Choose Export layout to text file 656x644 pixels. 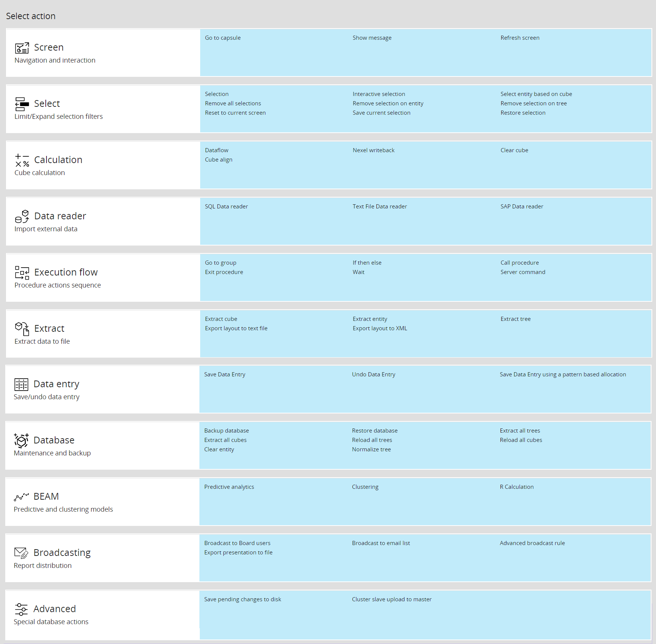click(236, 328)
